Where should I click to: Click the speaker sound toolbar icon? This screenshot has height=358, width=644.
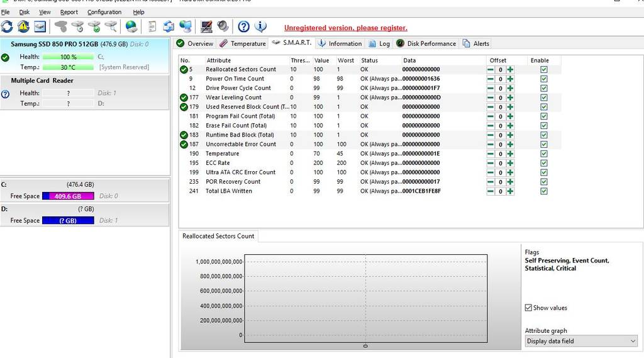click(223, 26)
